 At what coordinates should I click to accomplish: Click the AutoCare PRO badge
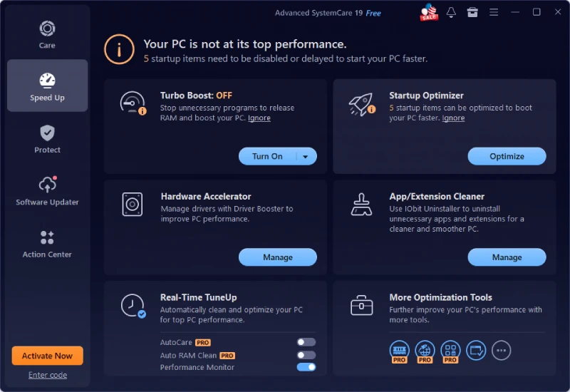click(x=203, y=343)
